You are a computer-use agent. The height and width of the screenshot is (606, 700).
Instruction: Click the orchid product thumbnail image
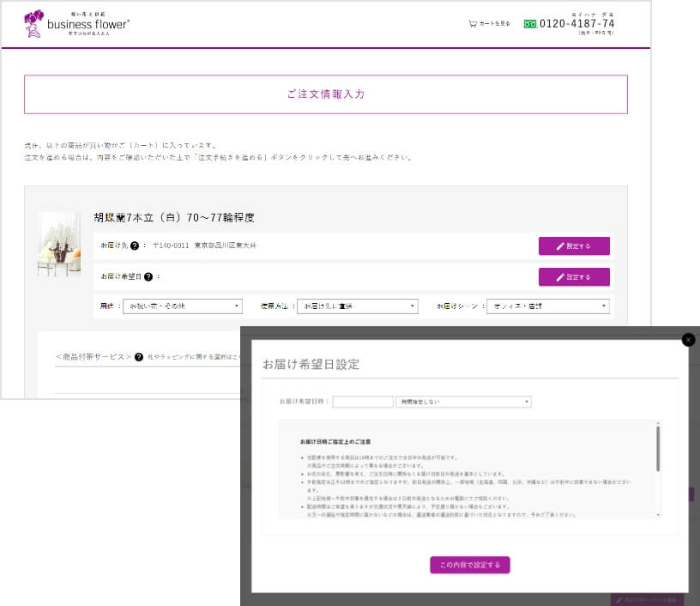pos(59,245)
